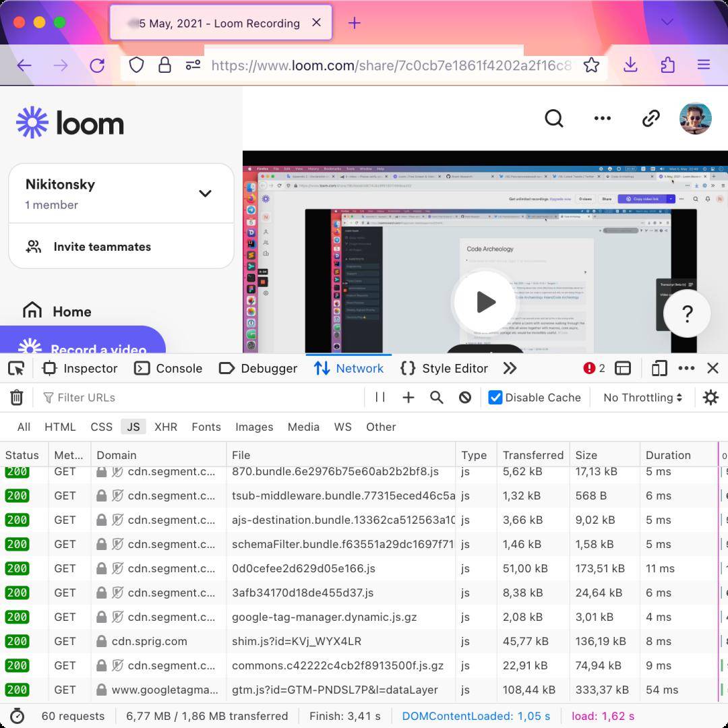Open Firefox downloads icon
728x728 pixels.
pyautogui.click(x=630, y=65)
